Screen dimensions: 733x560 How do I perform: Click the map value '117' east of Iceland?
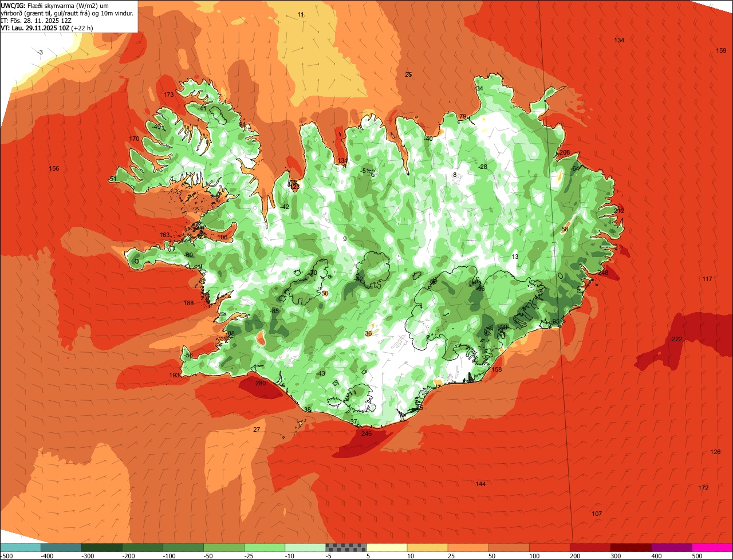pos(707,279)
